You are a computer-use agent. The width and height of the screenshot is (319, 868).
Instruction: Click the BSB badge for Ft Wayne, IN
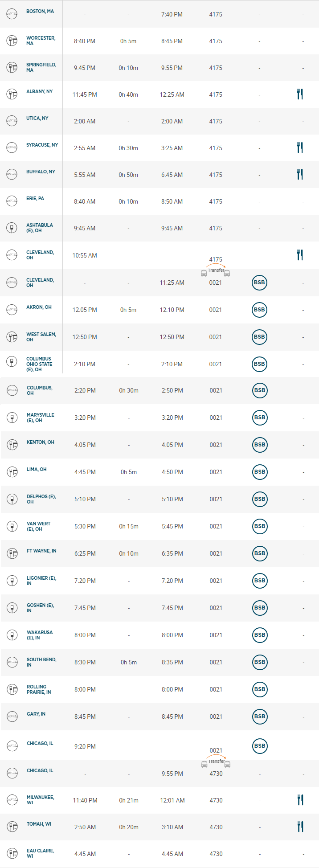click(x=260, y=553)
